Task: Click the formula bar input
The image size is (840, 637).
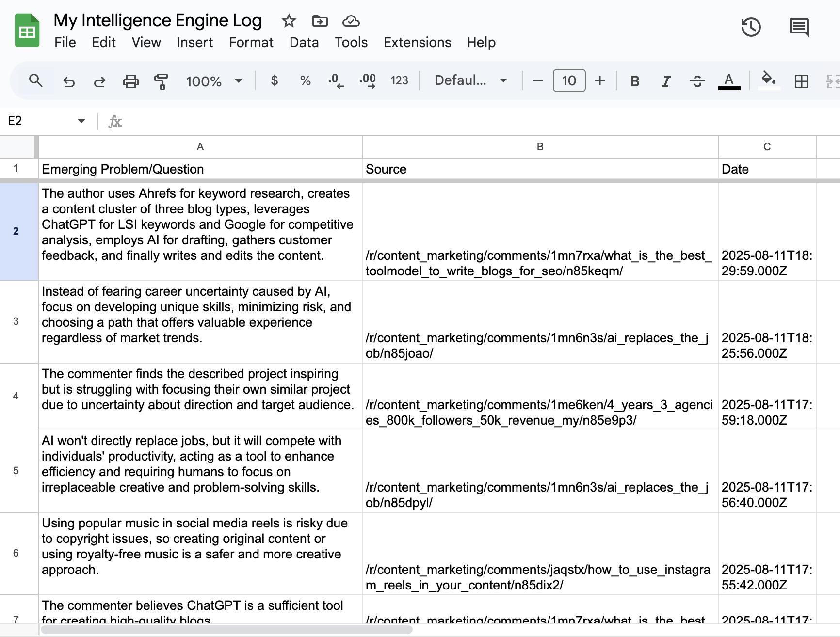Action: click(480, 121)
